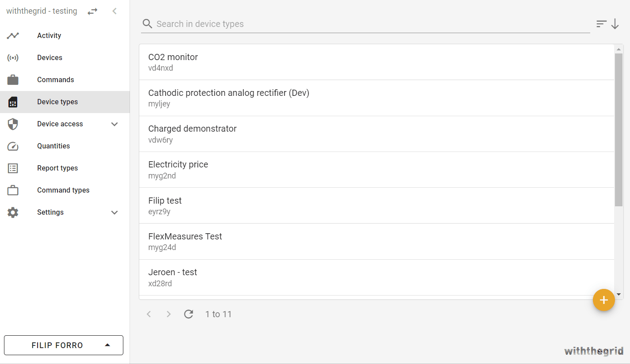Go to the next page of results

(x=168, y=314)
